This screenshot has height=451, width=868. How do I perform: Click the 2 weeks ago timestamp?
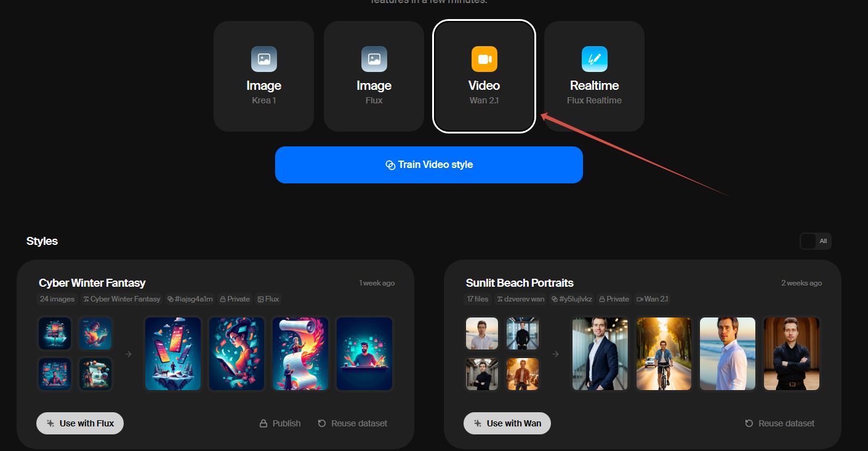click(x=802, y=283)
